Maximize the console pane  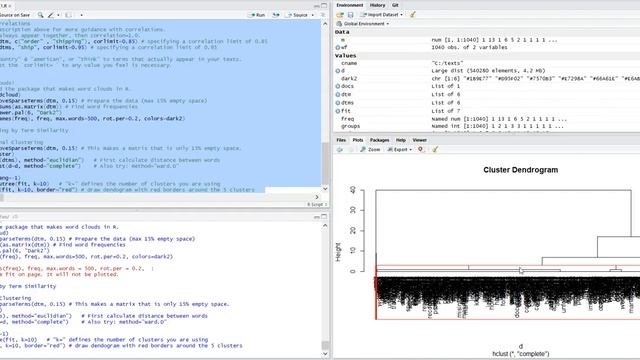point(324,216)
